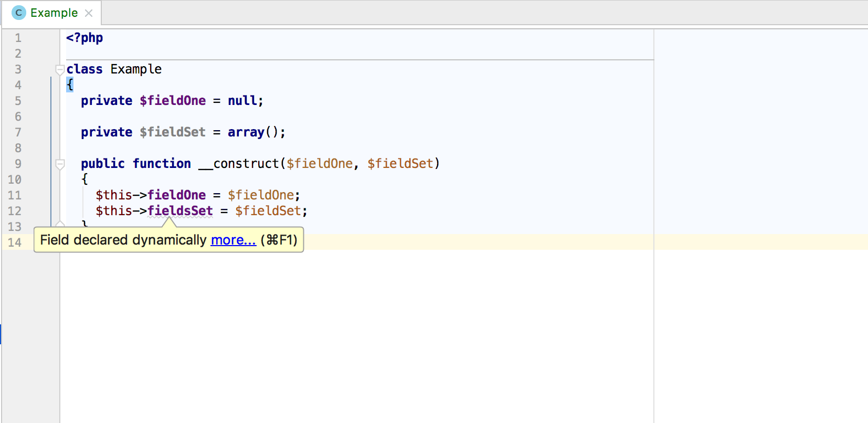Click '$this' on line 11
Image resolution: width=868 pixels, height=423 pixels.
(x=114, y=195)
